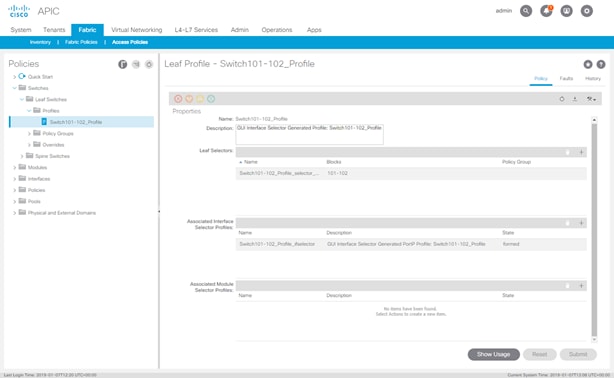Click the scrollbar up arrow
614x378 pixels.
click(594, 119)
